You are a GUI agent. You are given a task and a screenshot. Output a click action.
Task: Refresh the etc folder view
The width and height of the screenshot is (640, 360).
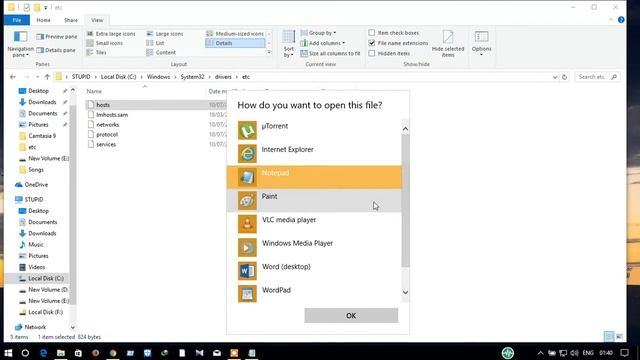(x=564, y=77)
